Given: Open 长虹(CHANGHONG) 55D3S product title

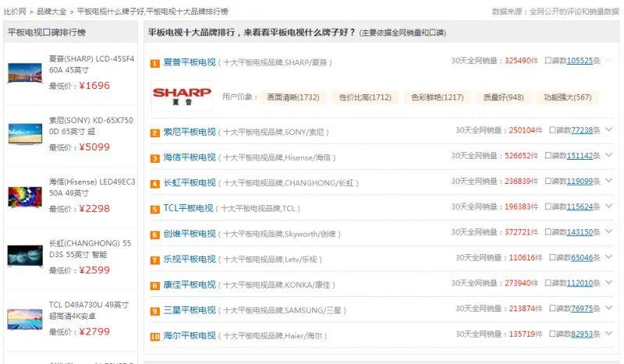Looking at the screenshot, I should coord(90,249).
